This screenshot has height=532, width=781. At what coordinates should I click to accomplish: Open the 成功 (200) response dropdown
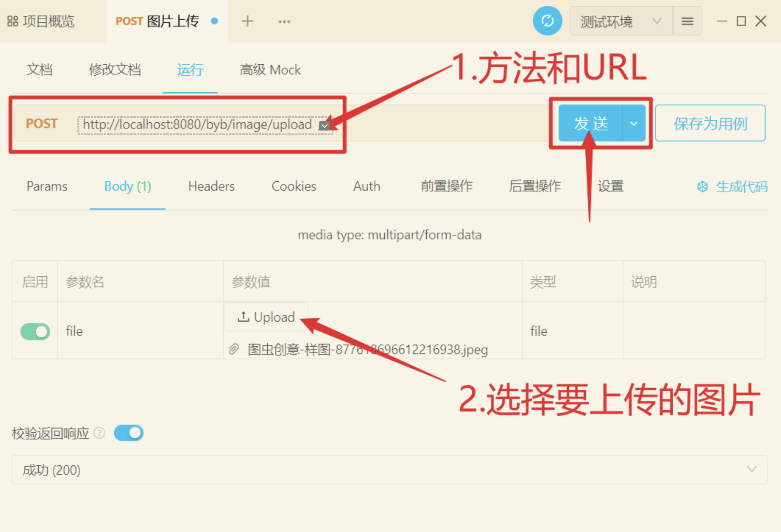coord(390,469)
